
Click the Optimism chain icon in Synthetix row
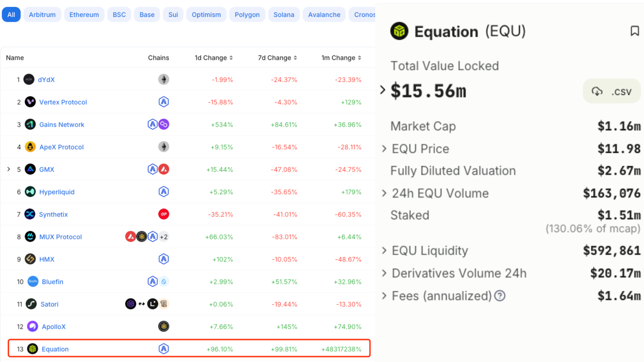163,214
